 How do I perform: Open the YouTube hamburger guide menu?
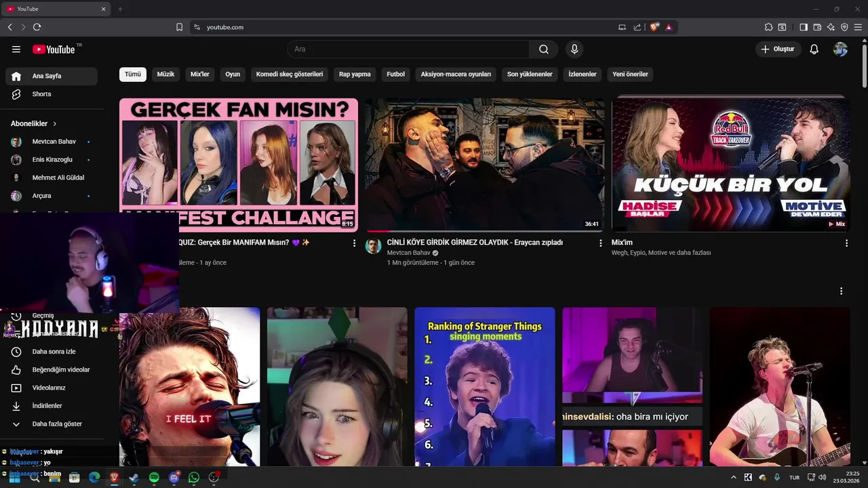coord(16,49)
